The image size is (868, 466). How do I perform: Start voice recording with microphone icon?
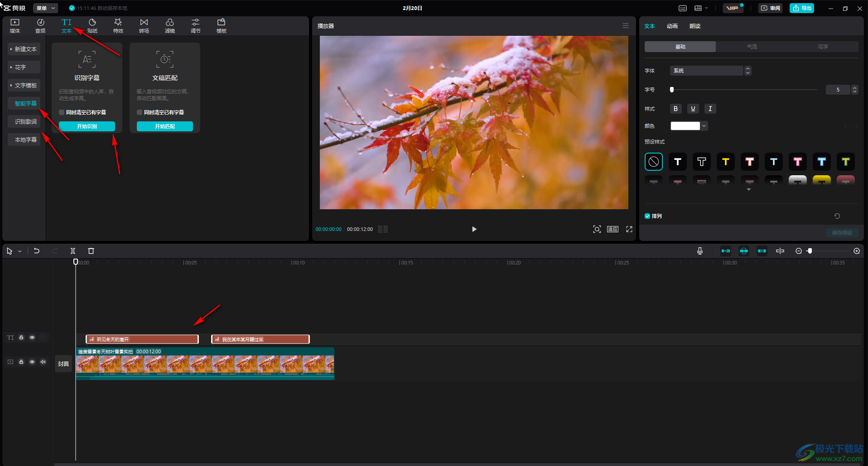coord(700,251)
